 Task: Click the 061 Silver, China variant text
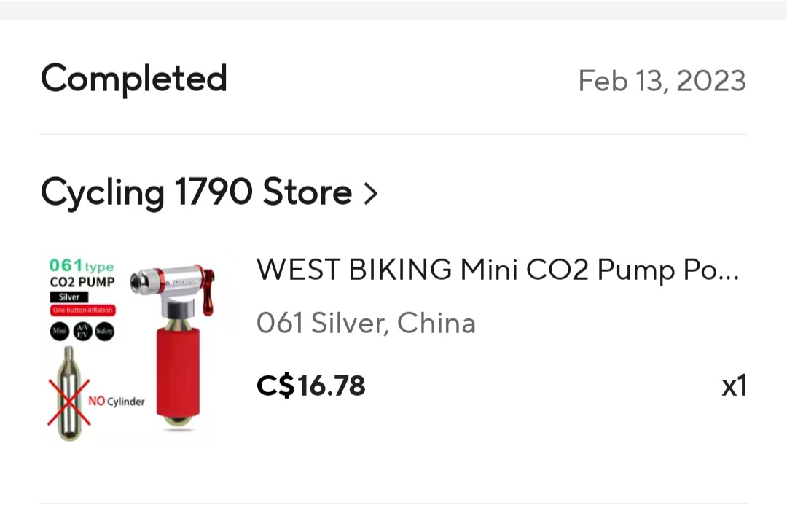[x=366, y=323]
